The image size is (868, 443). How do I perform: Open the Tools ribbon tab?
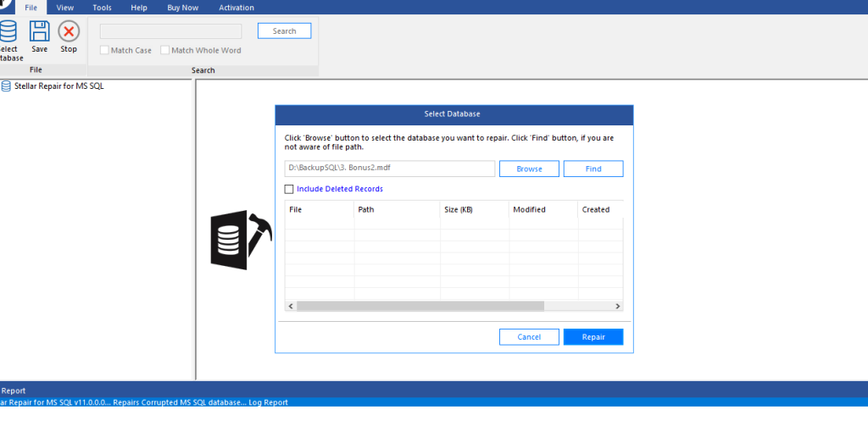(x=102, y=8)
